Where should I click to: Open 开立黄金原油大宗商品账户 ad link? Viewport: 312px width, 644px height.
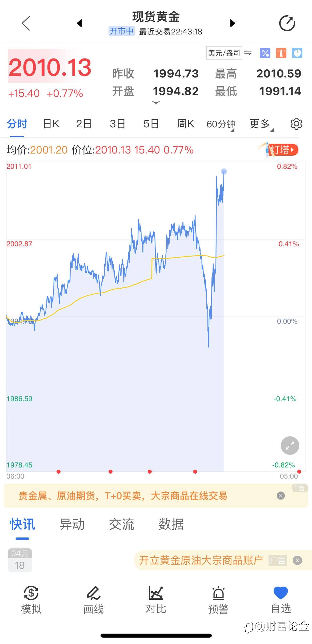point(201,560)
